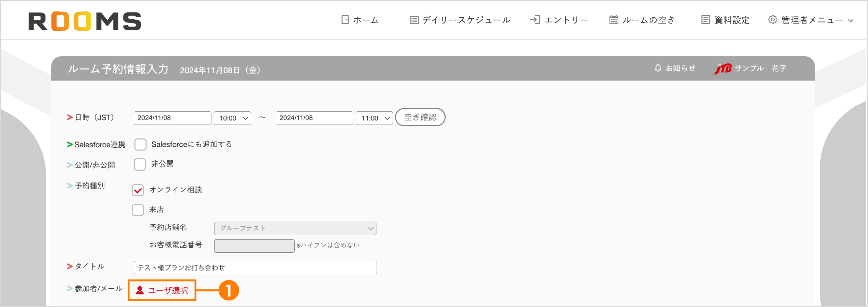The image size is (868, 307).
Task: Click the gear icon beside 管理者メニュー
Action: [x=772, y=20]
